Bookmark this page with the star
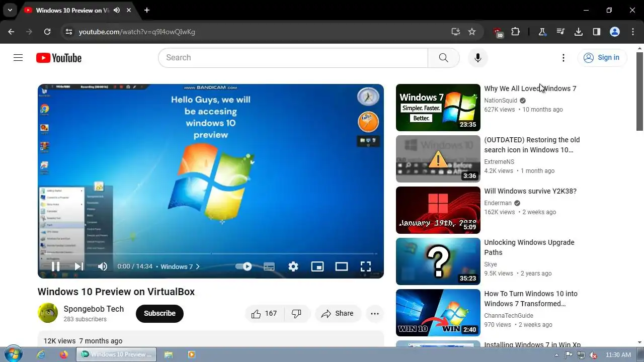Screen dimensions: 644x362 pos(472,32)
